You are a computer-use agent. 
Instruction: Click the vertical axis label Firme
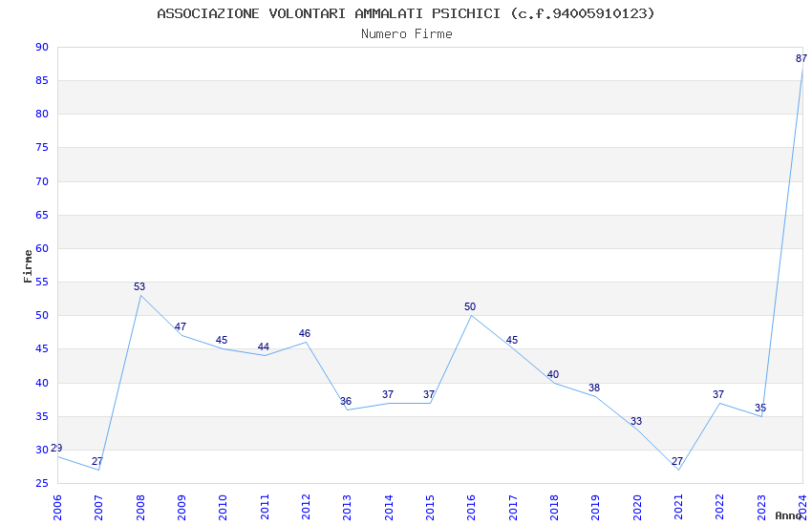[28, 266]
